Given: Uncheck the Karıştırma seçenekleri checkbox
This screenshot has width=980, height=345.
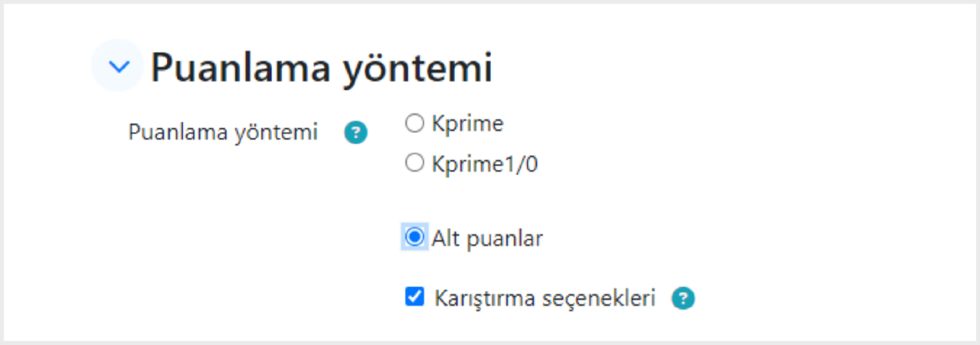Looking at the screenshot, I should tap(414, 296).
